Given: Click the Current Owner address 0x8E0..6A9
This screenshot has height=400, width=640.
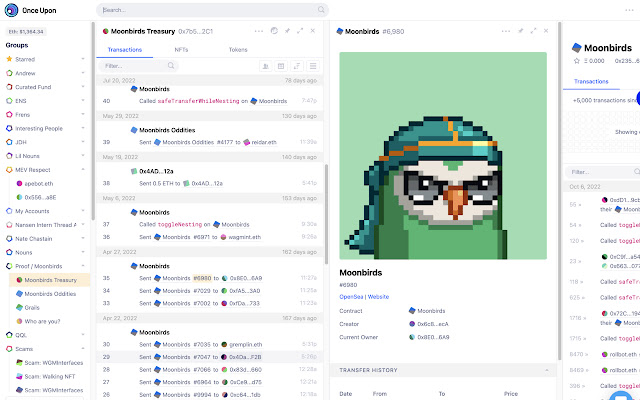Looking at the screenshot, I should coord(429,337).
